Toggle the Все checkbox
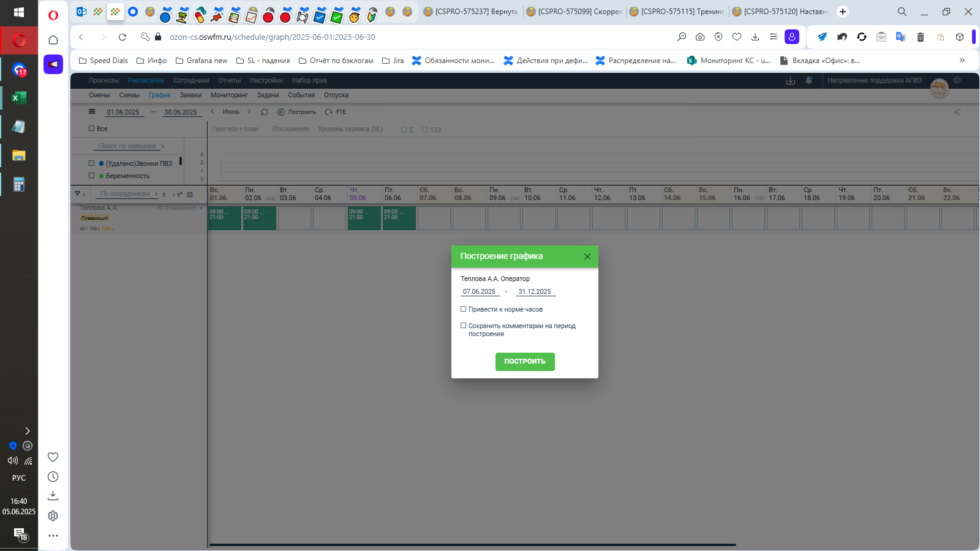This screenshot has height=551, width=980. [91, 129]
